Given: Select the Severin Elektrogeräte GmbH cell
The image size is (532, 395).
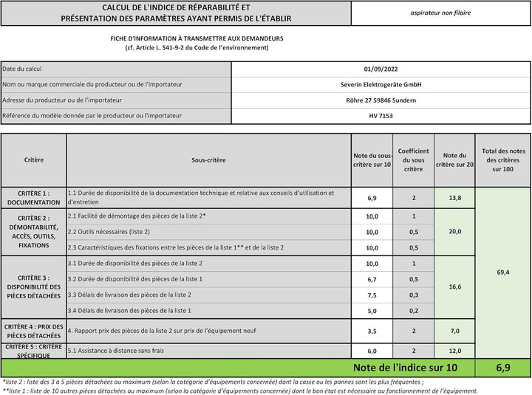Looking at the screenshot, I should (x=381, y=85).
